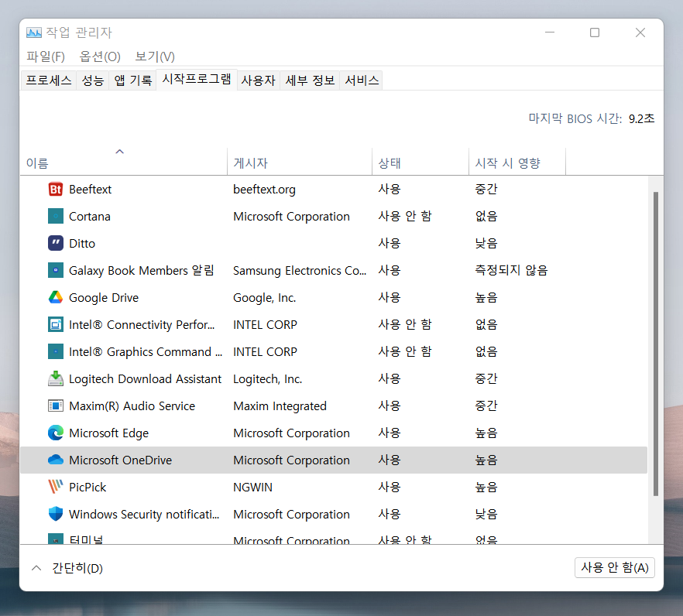Select the Beeftext row name
Viewport: 683px width, 616px height.
(x=90, y=190)
